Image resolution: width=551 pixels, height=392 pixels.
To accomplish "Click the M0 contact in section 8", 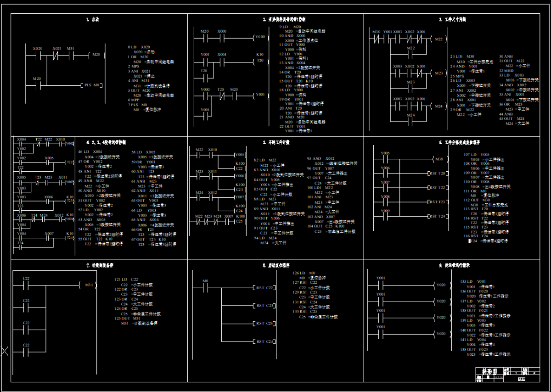I will 205,287.
